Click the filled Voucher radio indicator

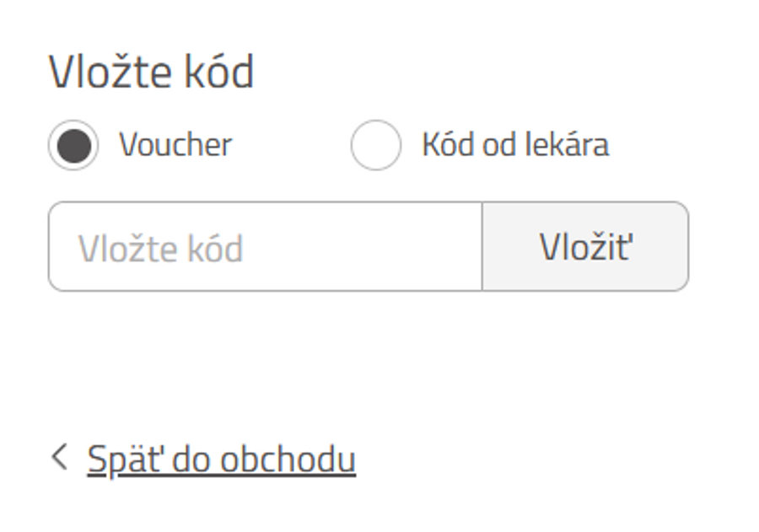(72, 143)
